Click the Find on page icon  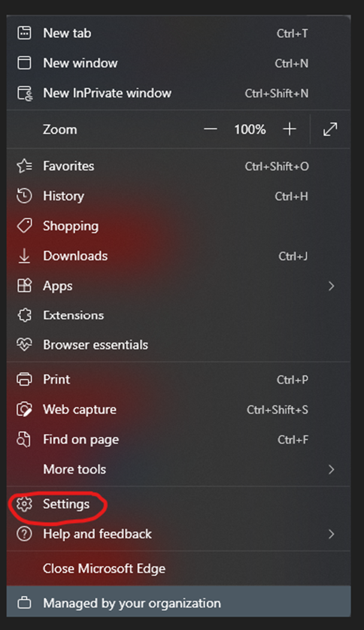pos(24,440)
